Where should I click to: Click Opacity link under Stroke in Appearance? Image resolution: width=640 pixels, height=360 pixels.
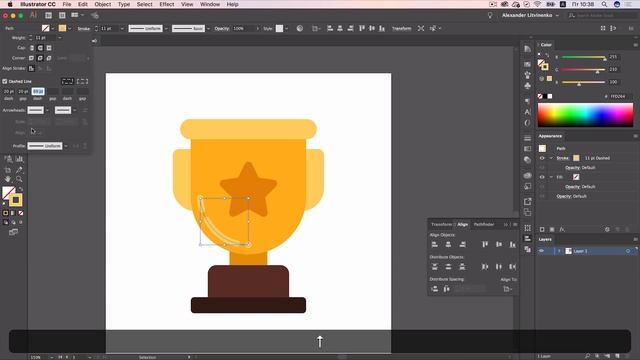pos(573,168)
